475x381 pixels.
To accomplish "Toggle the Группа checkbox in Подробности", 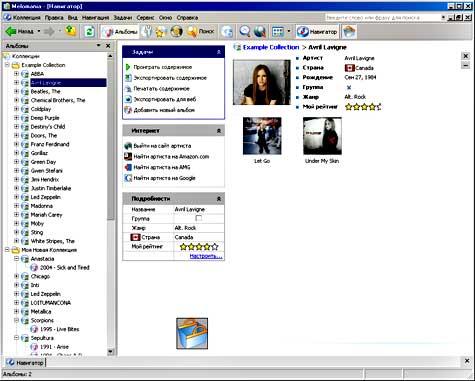I will click(x=199, y=218).
